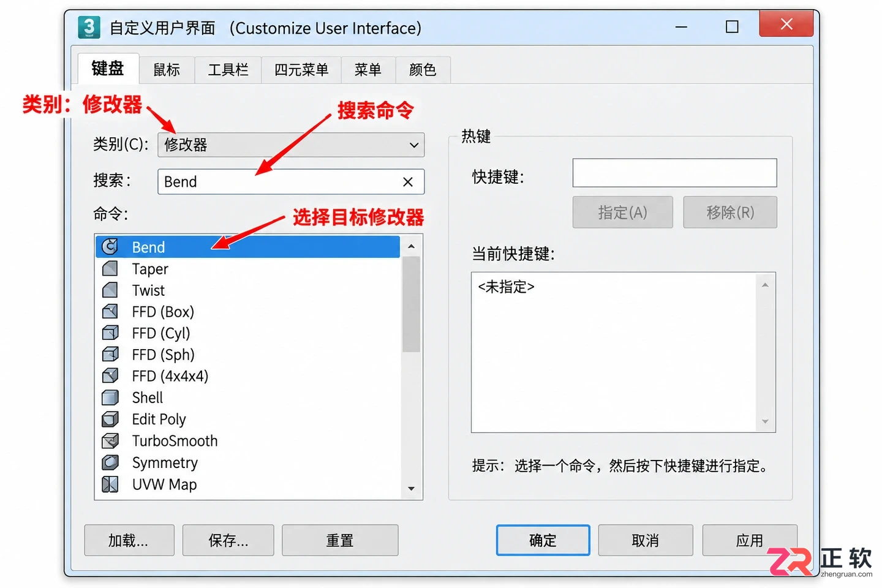Viewport: 882px width, 588px height.
Task: Click the command list scrollbar down arrow
Action: pyautogui.click(x=412, y=489)
